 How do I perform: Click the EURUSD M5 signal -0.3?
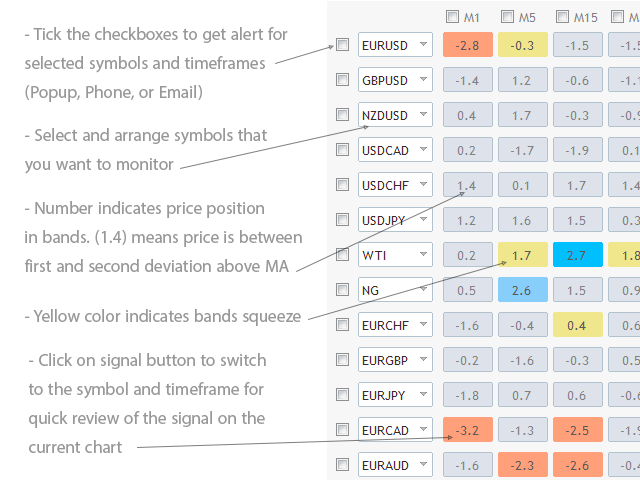coord(521,45)
